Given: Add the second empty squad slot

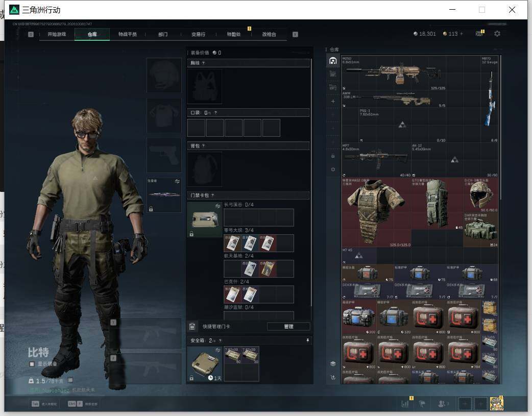Looking at the screenshot, I should pyautogui.click(x=480, y=404).
